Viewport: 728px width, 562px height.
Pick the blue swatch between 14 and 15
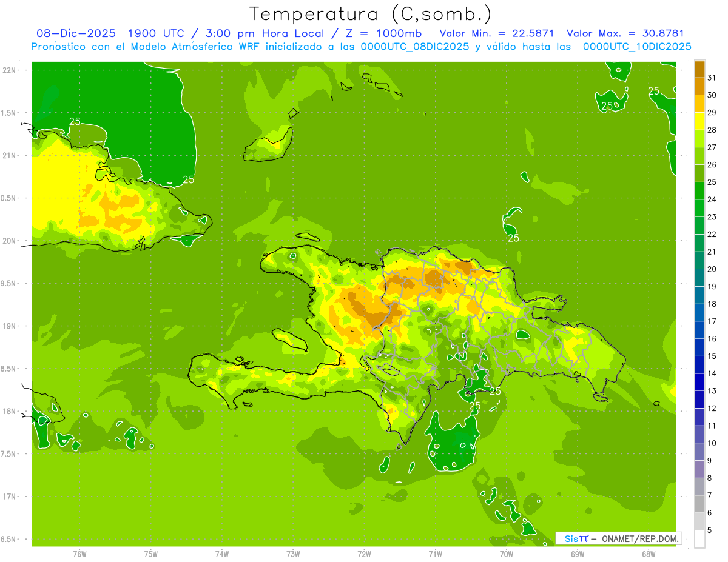click(699, 365)
